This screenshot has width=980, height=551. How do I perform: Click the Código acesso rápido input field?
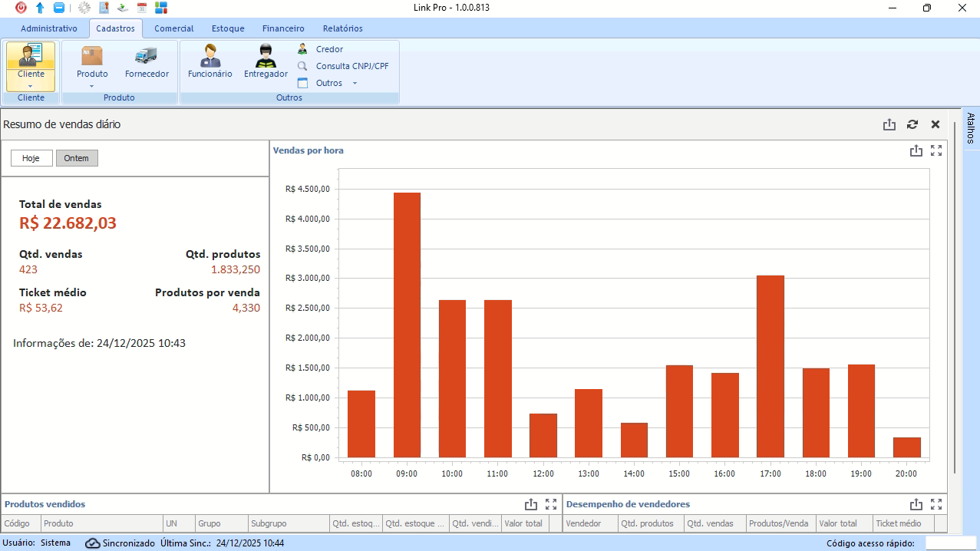point(950,543)
